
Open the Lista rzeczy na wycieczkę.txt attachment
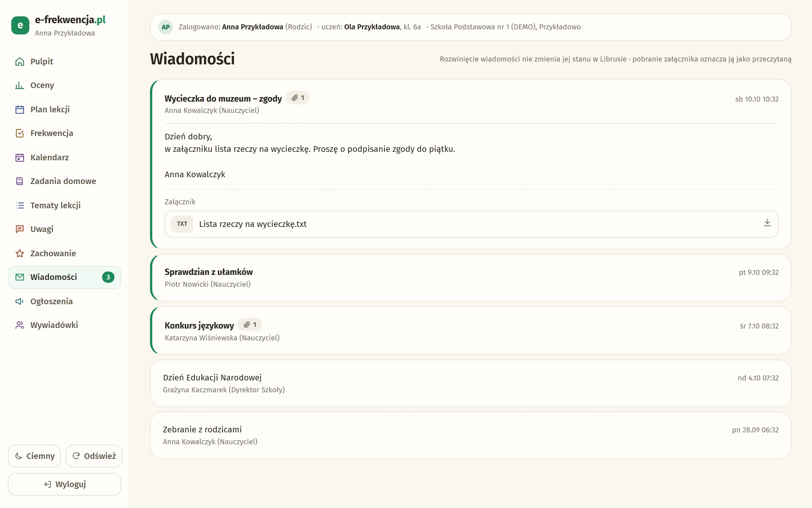pos(471,224)
